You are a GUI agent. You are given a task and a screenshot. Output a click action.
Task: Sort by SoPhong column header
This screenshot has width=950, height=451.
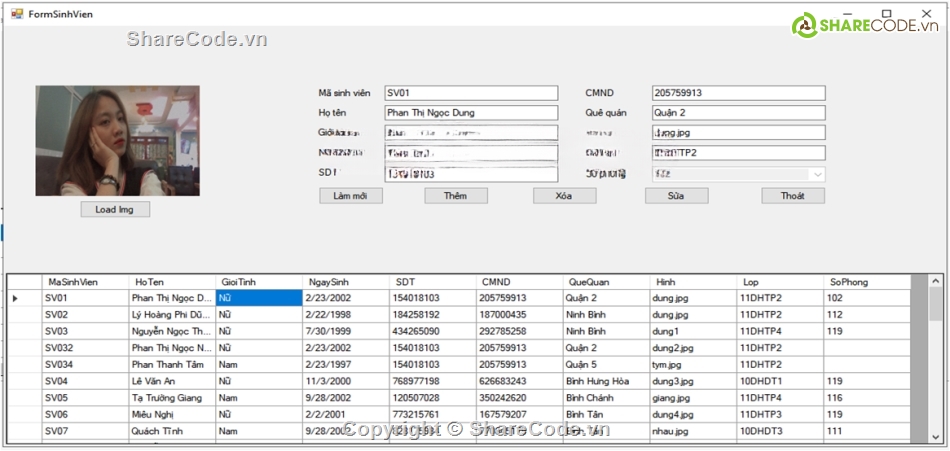point(866,282)
